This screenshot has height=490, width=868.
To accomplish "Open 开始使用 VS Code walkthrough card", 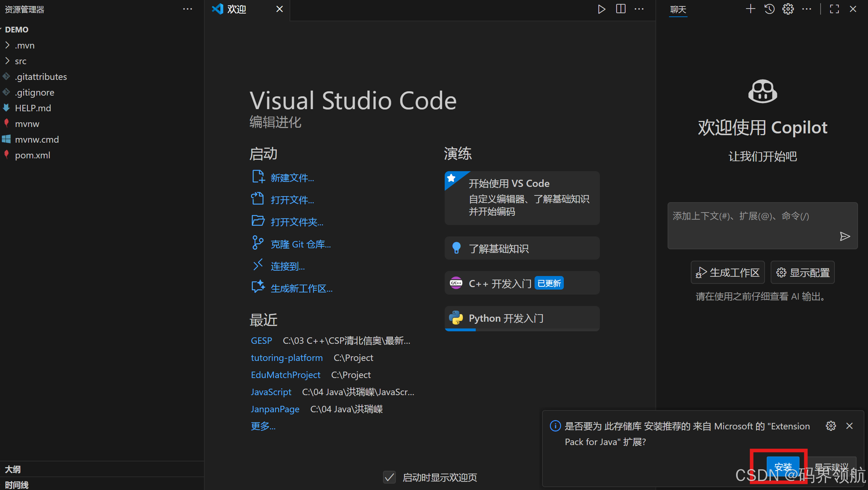I will [522, 198].
